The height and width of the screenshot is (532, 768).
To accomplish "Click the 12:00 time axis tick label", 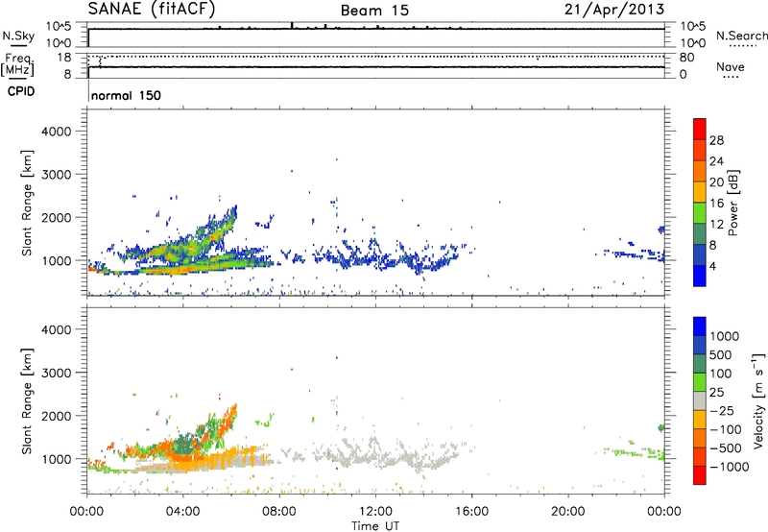I will (375, 512).
